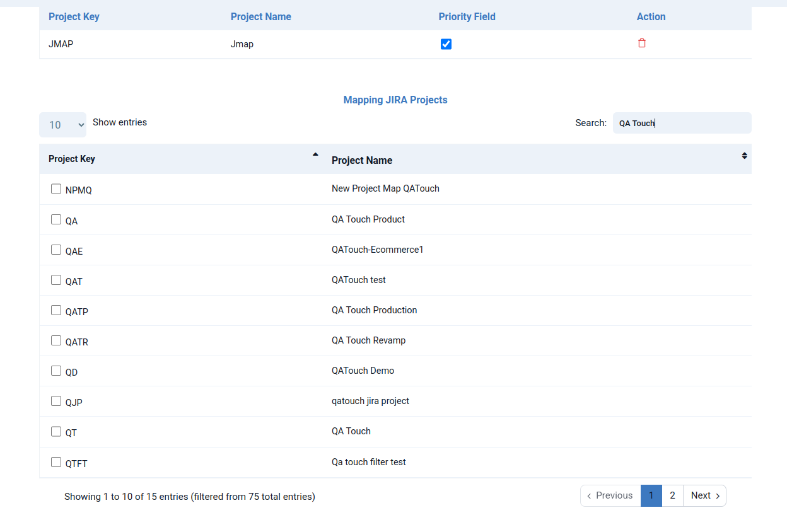Image resolution: width=787 pixels, height=532 pixels.
Task: Click the Project Name column header
Action: 362,160
